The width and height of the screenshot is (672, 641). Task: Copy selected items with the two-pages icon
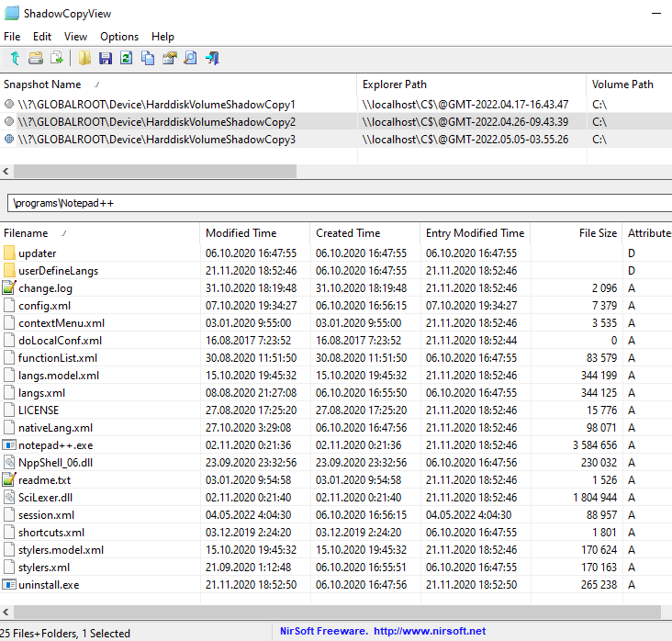click(148, 58)
